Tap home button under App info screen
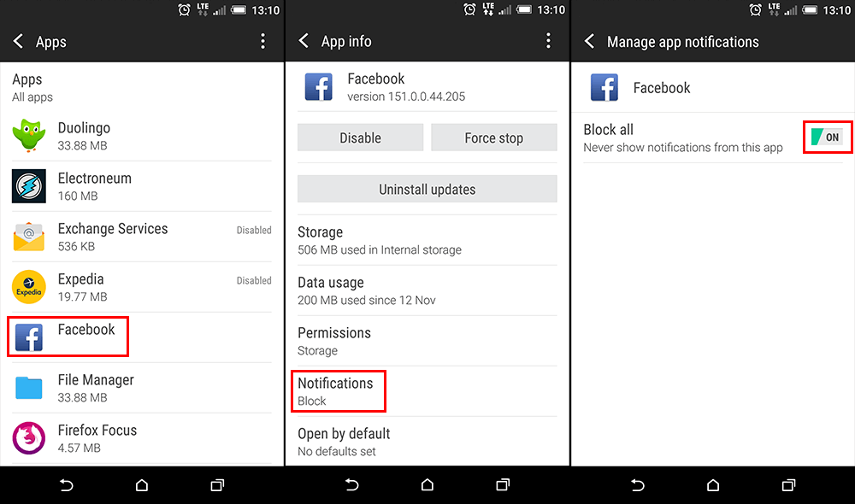The height and width of the screenshot is (504, 855). 427,485
